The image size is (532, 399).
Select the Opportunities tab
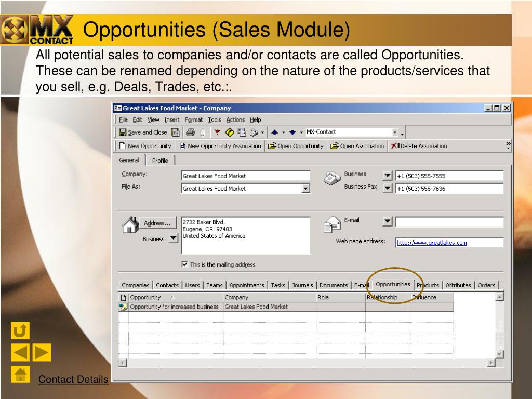click(x=393, y=284)
